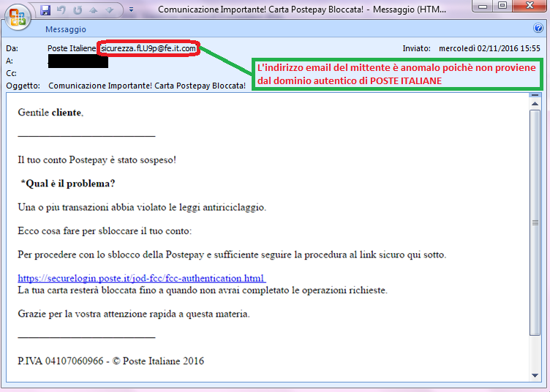
Task: Click the greeting 'Gentile cliente,'
Action: pos(50,113)
